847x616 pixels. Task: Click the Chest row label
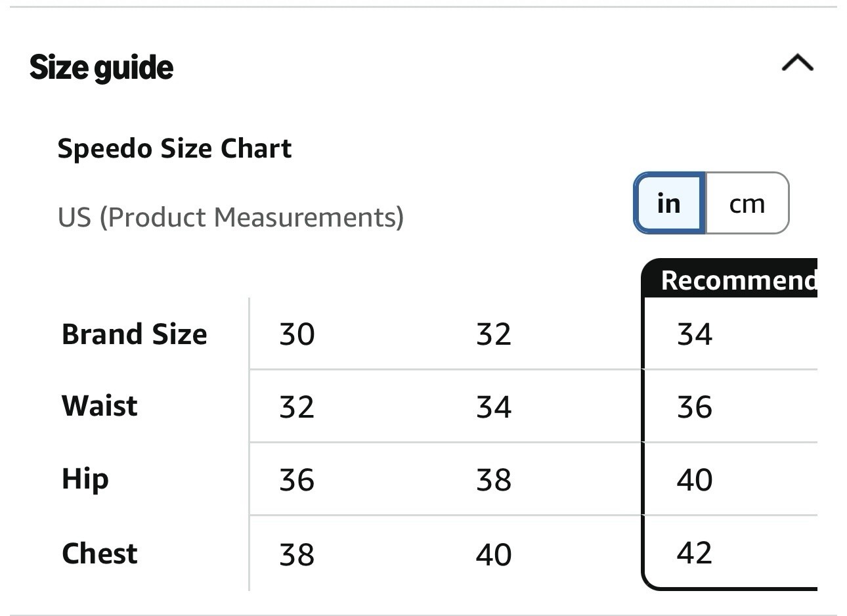pos(100,553)
